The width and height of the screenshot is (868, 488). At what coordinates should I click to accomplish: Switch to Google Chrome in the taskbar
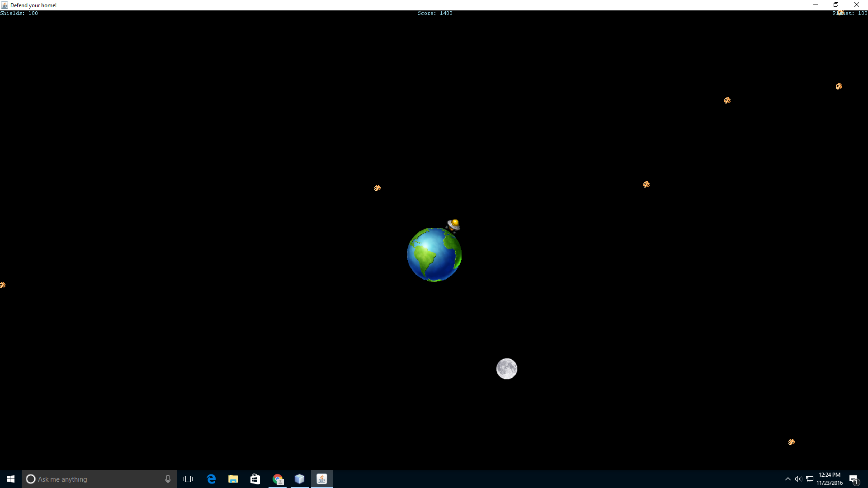pos(278,479)
